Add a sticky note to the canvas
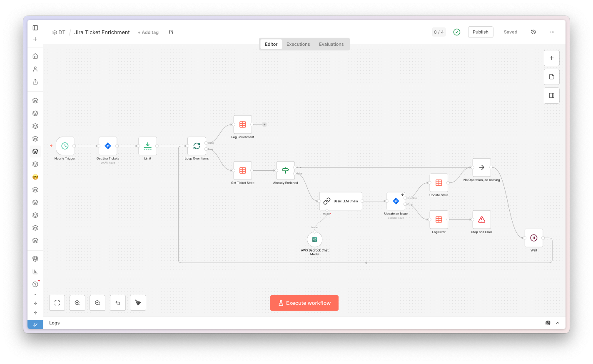 click(552, 77)
